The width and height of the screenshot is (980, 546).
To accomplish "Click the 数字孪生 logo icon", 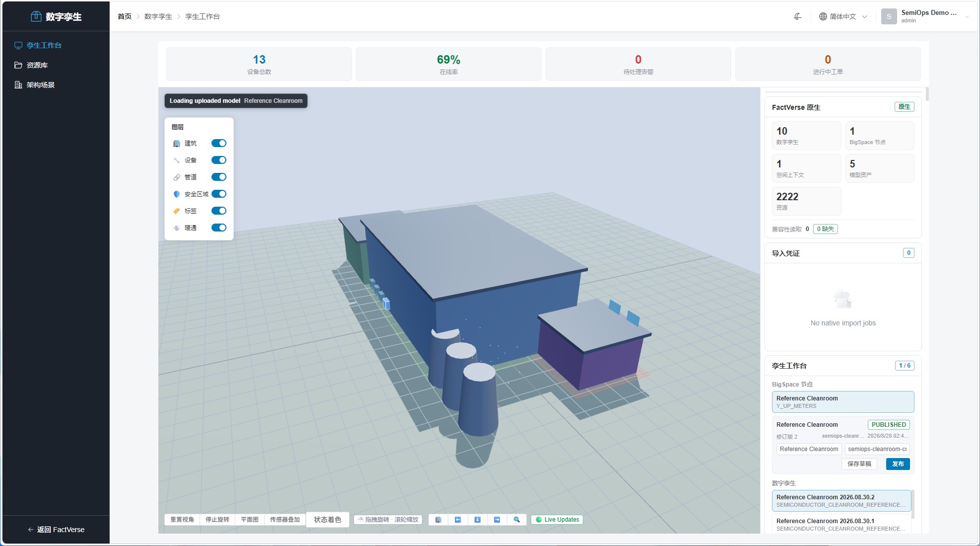I will [x=36, y=16].
